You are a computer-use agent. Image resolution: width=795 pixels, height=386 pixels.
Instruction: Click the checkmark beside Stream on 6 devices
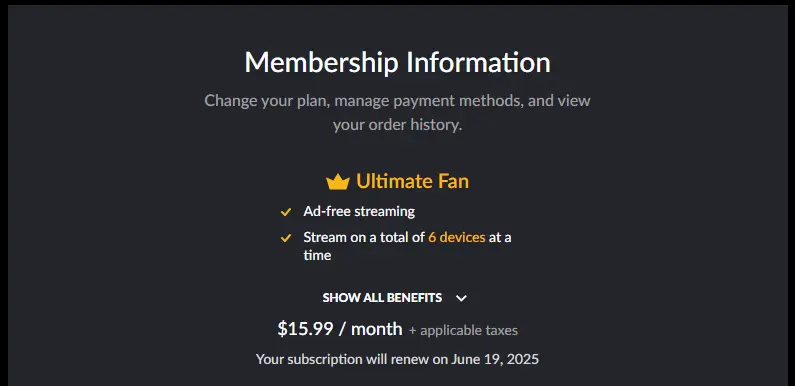click(286, 237)
